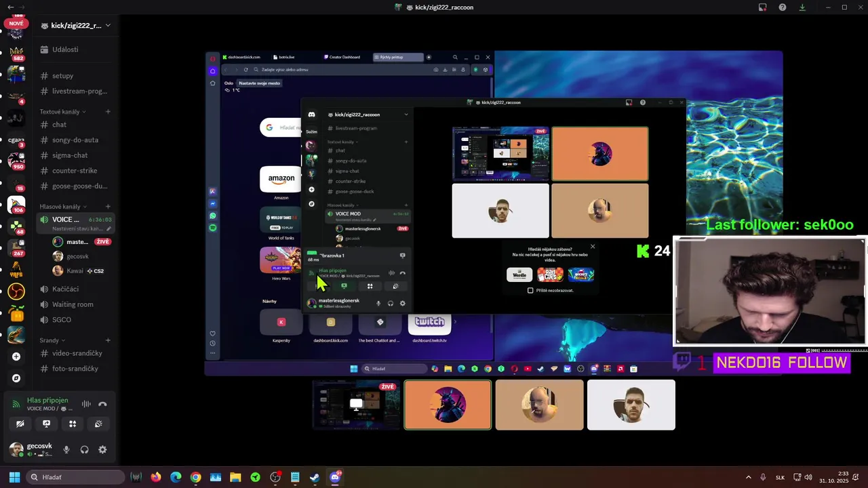Disconnect from voice with the hang-up icon
The width and height of the screenshot is (868, 488).
102,404
